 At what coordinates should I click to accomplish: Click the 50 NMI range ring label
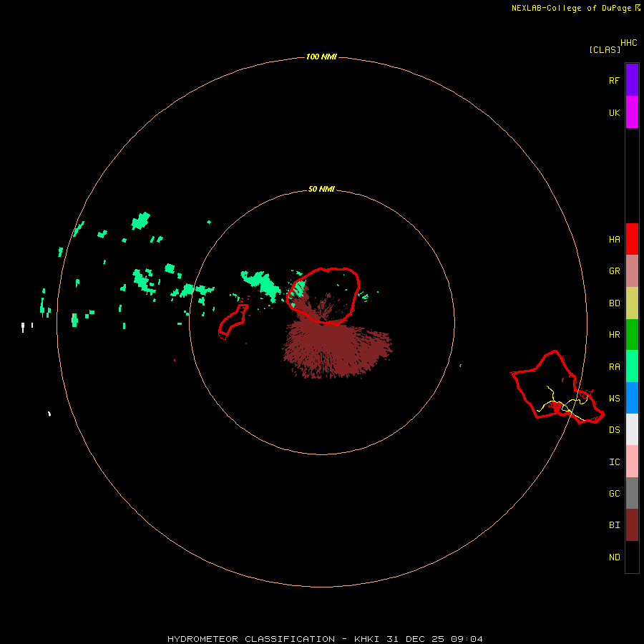coord(321,189)
